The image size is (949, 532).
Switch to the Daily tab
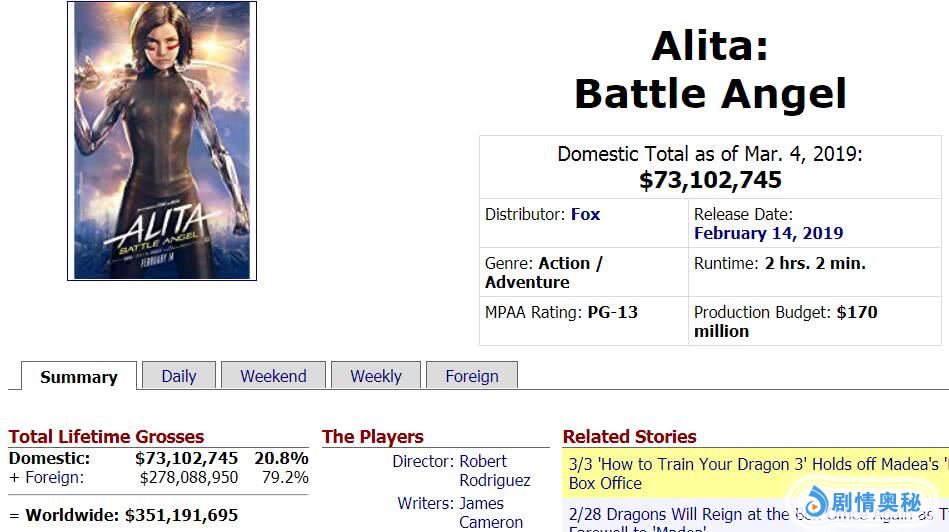pos(179,376)
